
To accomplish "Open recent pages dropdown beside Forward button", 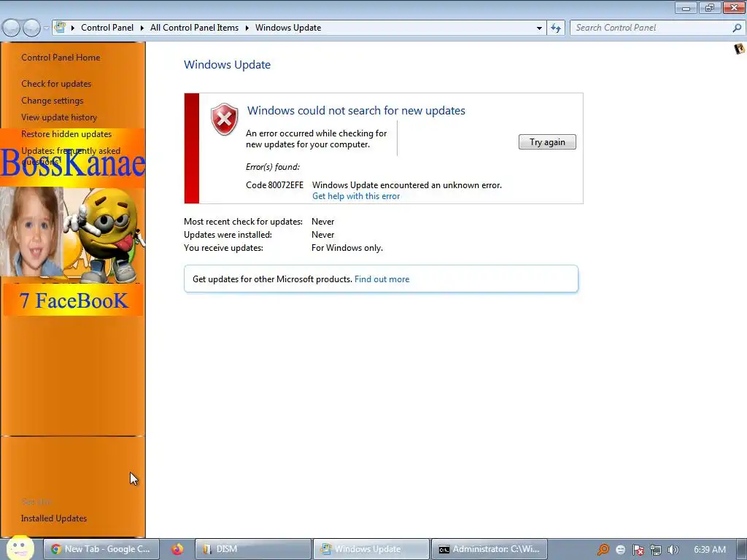I will pos(46,28).
